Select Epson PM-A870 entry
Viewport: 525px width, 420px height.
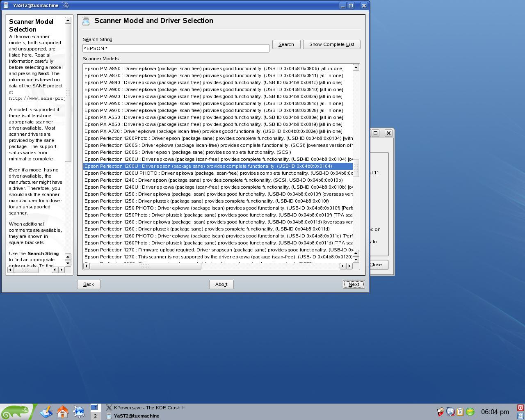[218, 75]
